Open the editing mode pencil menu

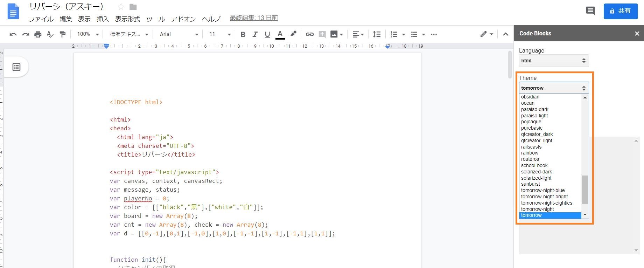486,34
